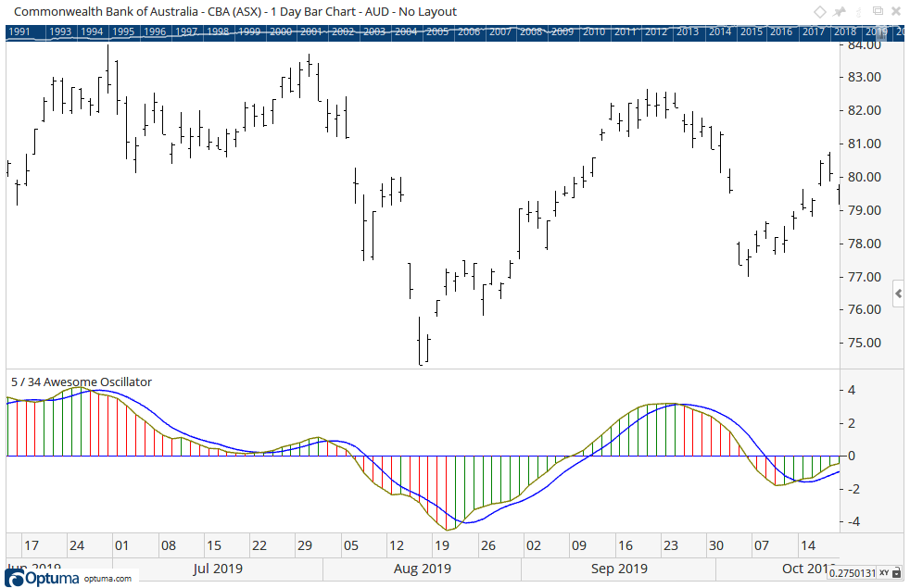Click oscillator scale value 0

[852, 456]
